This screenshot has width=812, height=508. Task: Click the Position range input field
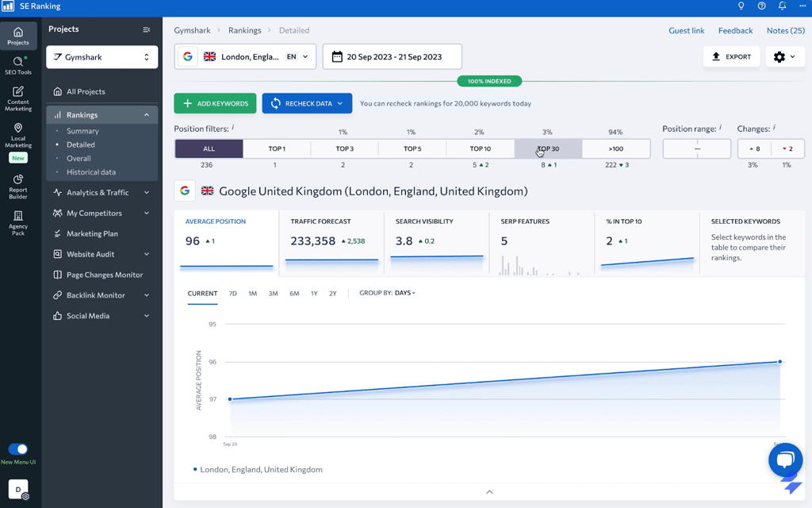tap(696, 148)
